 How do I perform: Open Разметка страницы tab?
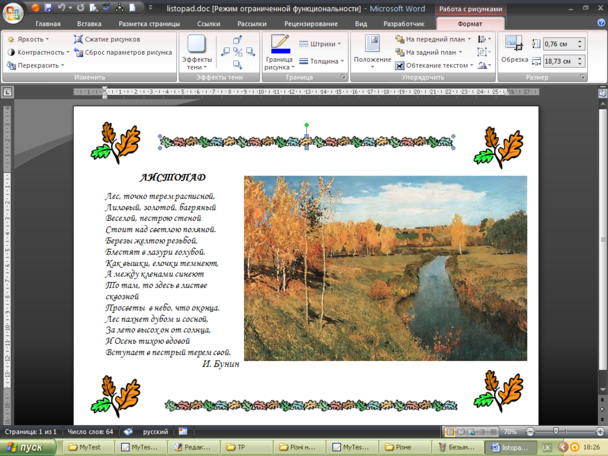coord(149,24)
